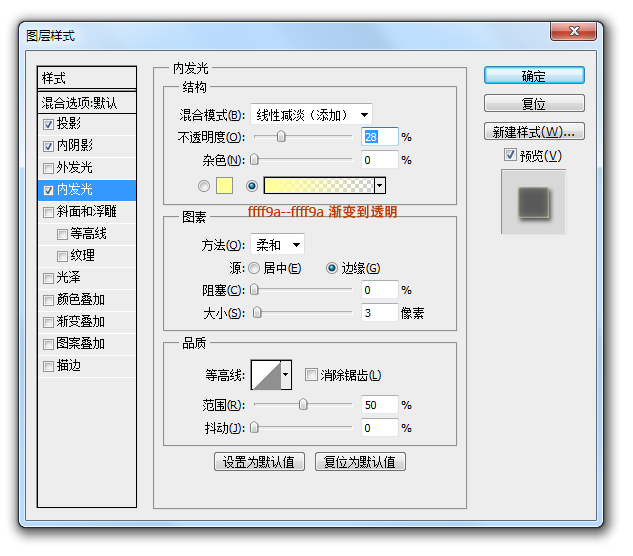Enable the 外发光 outer glow checkbox
633x556 pixels.
coord(49,168)
